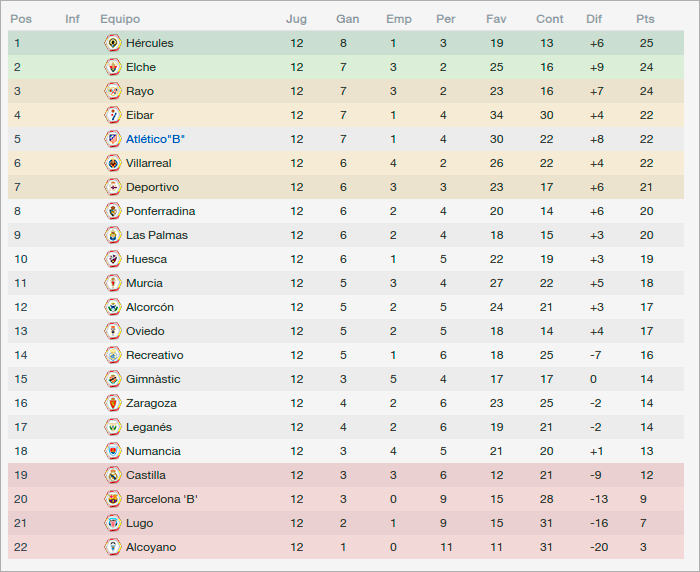Open the Atlético"B" team link
Viewport: 700px width, 572px height.
tap(155, 139)
